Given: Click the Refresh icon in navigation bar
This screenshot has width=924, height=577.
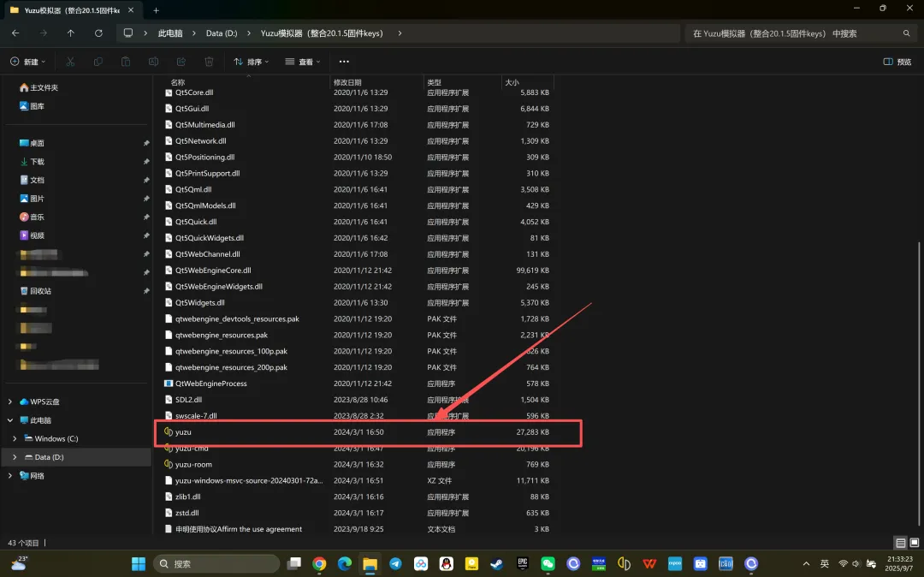Looking at the screenshot, I should (x=98, y=33).
